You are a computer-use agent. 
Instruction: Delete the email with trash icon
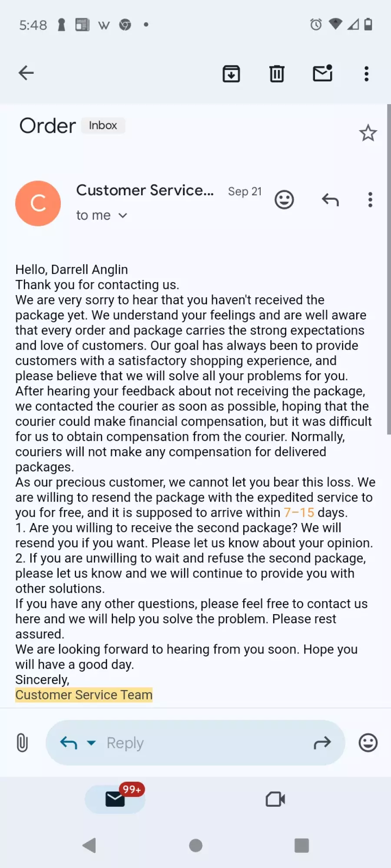pos(277,73)
